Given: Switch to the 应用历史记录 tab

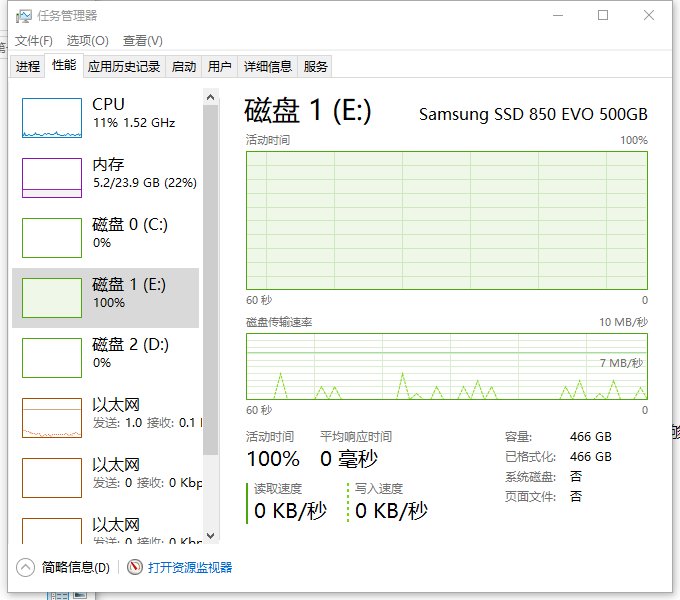Looking at the screenshot, I should [124, 66].
